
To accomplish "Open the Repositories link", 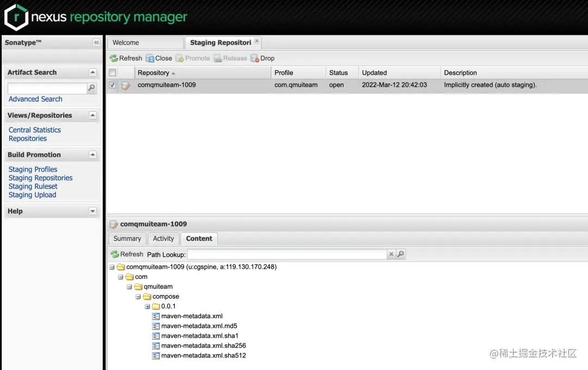I will point(28,138).
